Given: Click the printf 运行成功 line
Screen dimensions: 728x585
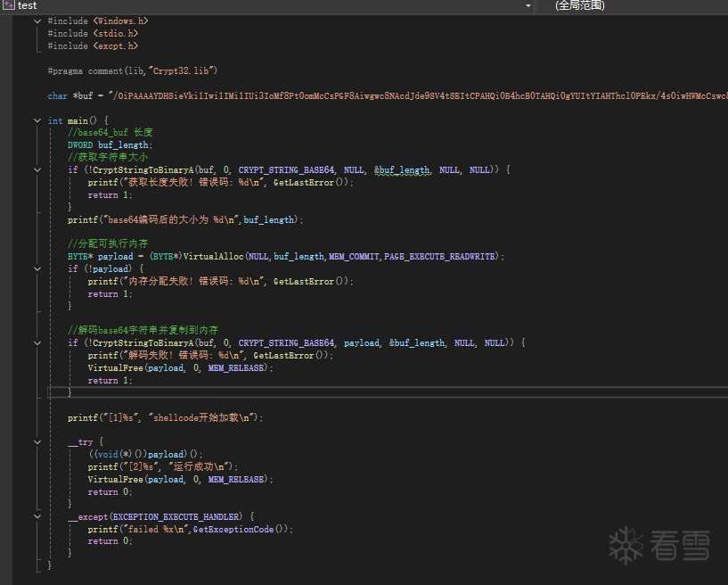Looking at the screenshot, I should (x=162, y=467).
